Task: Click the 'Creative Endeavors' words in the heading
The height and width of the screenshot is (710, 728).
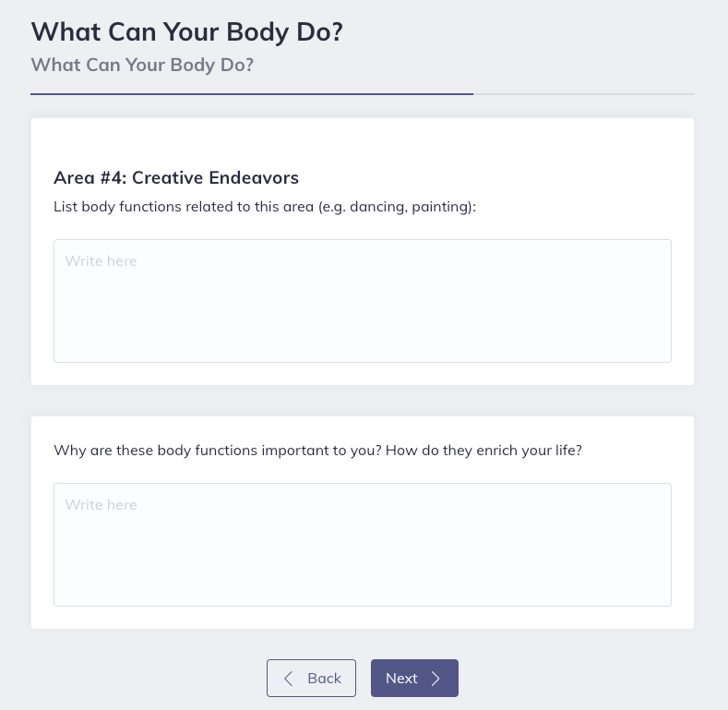Action: click(x=215, y=177)
